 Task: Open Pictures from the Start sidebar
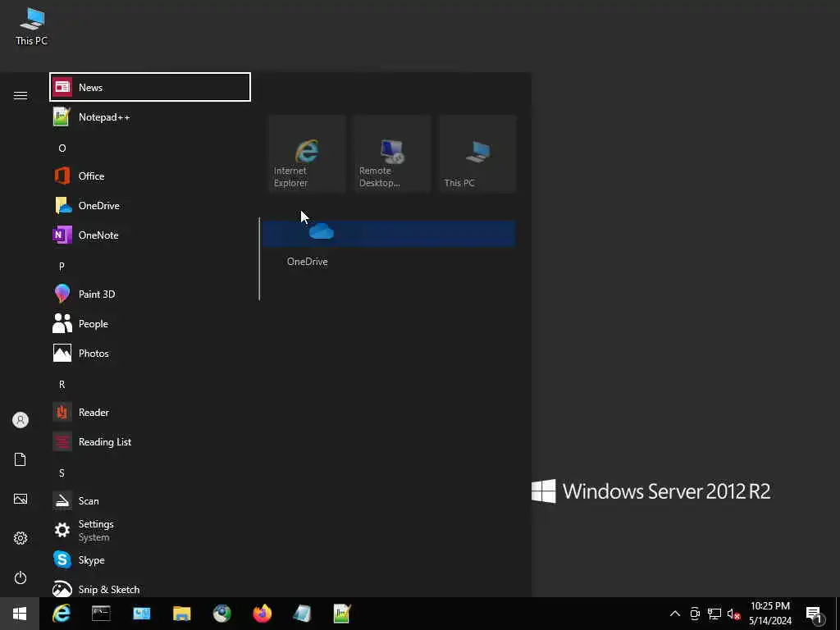[21, 499]
